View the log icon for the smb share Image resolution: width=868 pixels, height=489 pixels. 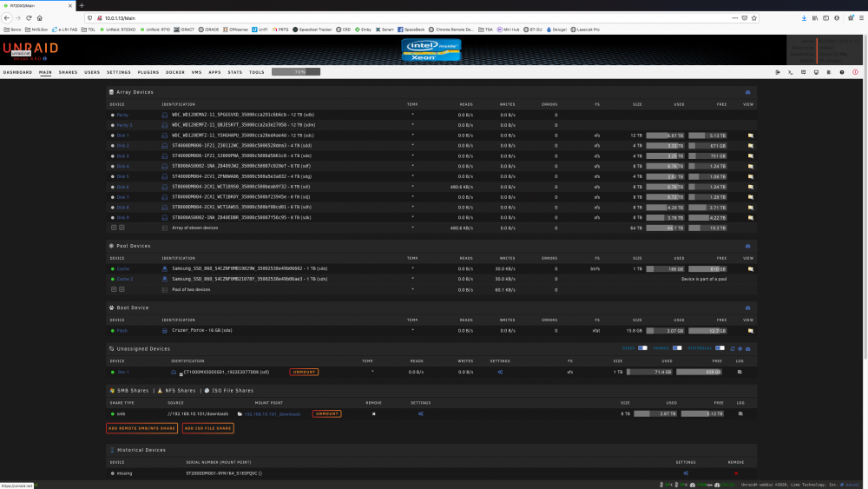[x=740, y=413]
